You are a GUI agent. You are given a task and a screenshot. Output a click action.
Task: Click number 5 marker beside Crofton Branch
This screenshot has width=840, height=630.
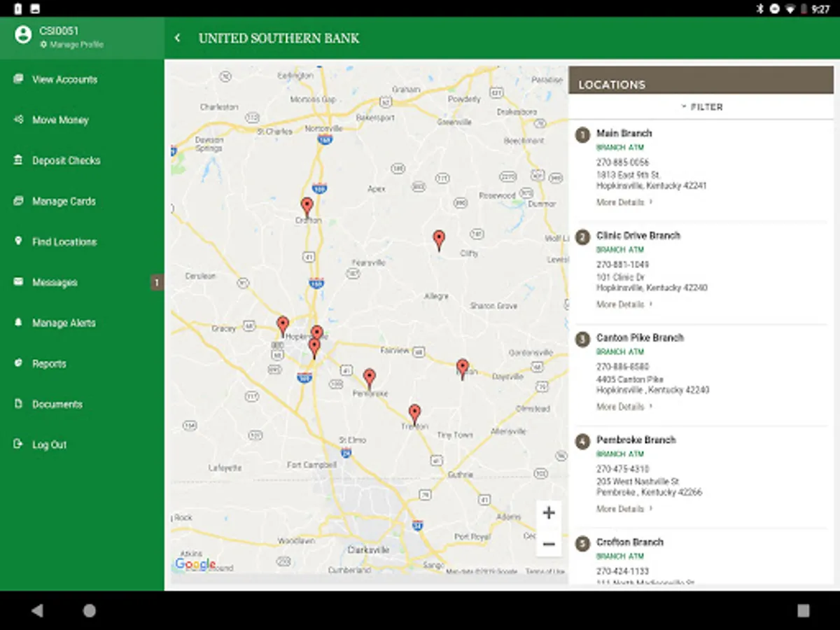coord(582,543)
